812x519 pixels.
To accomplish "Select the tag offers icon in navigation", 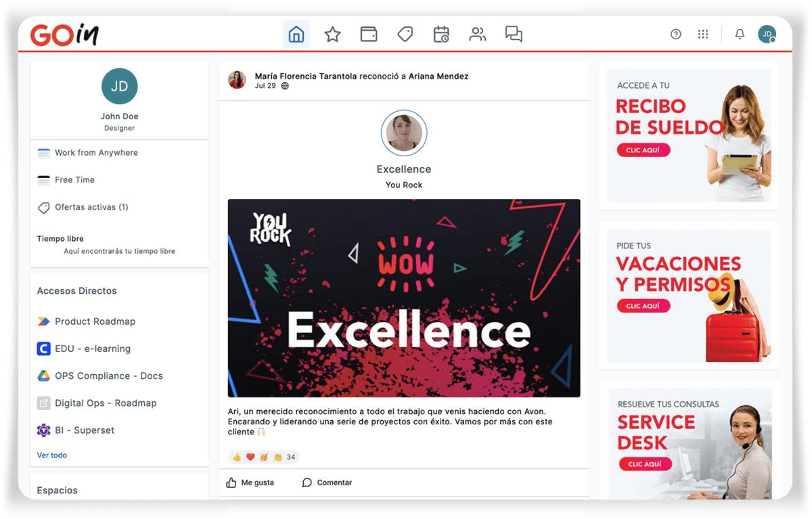I will 405,35.
